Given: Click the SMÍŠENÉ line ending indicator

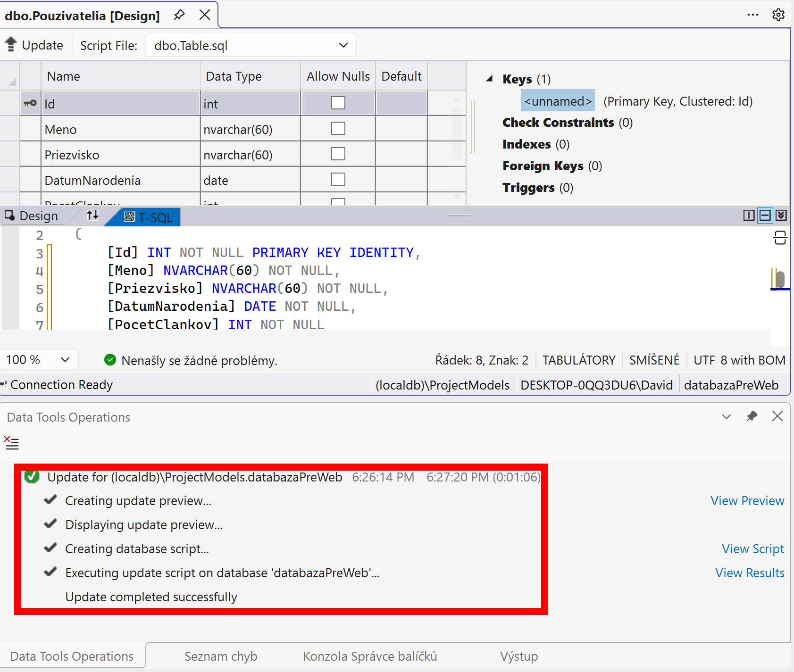Looking at the screenshot, I should pos(654,360).
